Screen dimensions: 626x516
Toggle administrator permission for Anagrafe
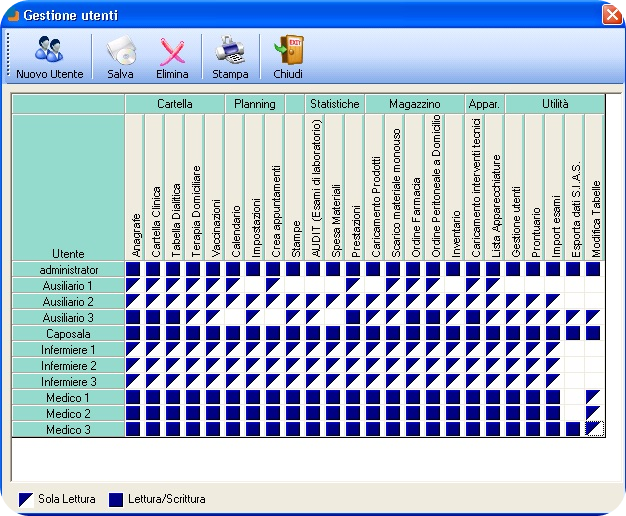[x=133, y=269]
